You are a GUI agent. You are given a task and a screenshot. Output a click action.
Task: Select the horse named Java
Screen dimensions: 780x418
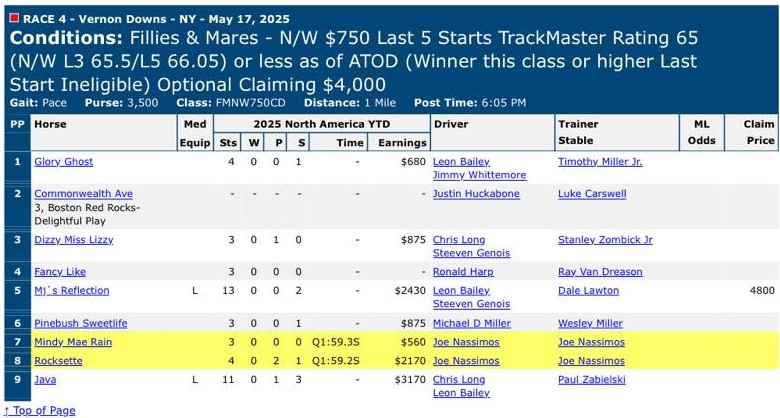click(x=47, y=380)
